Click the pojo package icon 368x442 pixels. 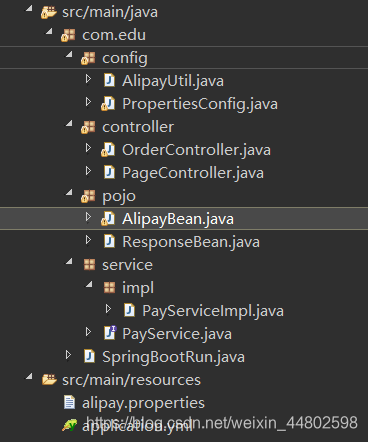click(x=88, y=196)
